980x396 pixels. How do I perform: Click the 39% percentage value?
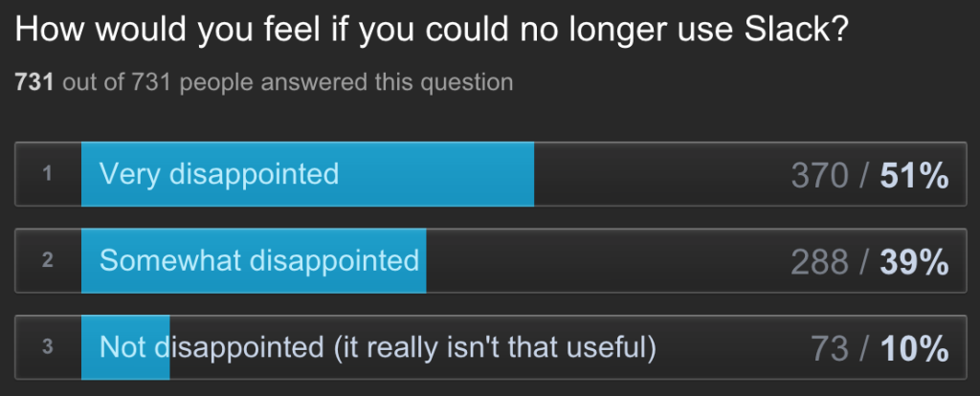pos(914,262)
